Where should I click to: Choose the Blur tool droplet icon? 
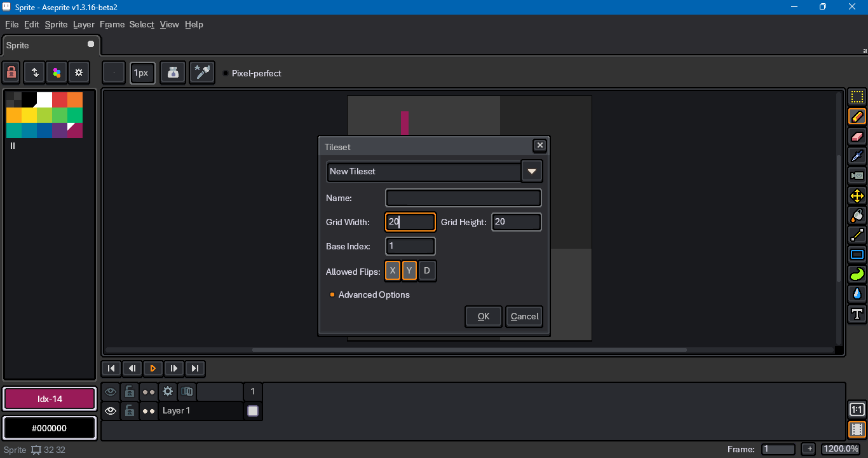pos(857,294)
